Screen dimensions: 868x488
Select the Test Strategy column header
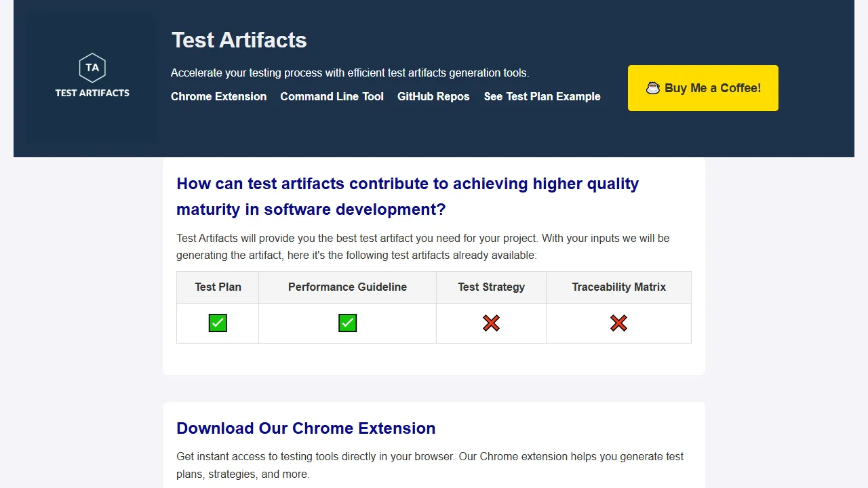[491, 287]
